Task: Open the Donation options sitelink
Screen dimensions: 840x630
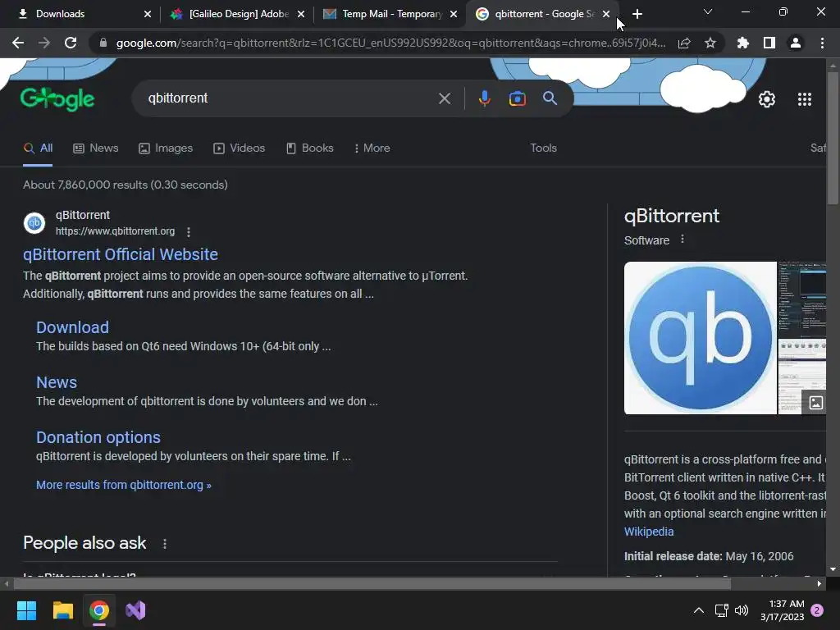Action: [x=98, y=437]
